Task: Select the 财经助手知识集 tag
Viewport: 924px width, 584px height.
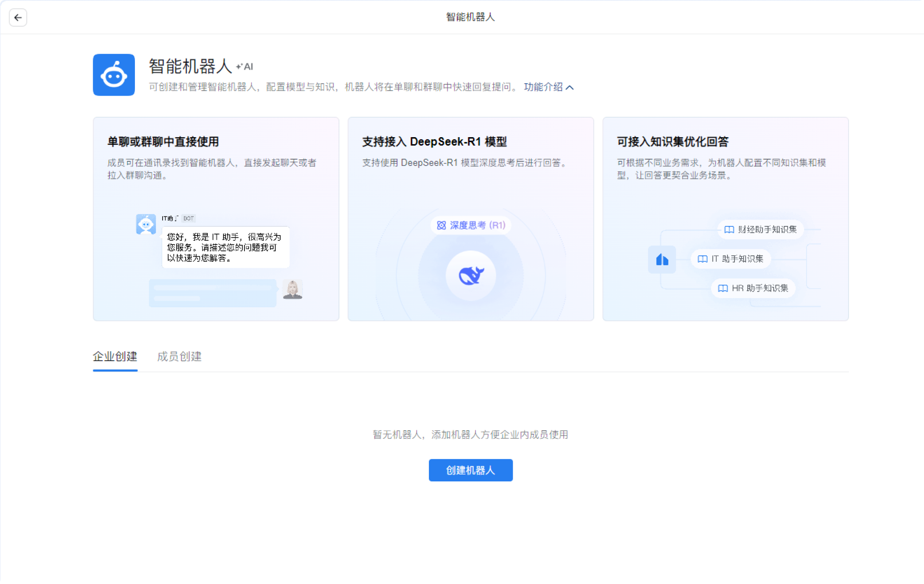Action: (x=760, y=230)
